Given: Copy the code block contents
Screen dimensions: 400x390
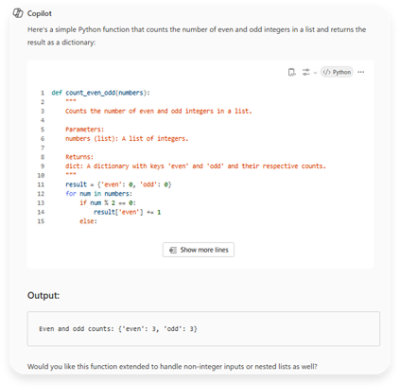Looking at the screenshot, I should pos(292,72).
